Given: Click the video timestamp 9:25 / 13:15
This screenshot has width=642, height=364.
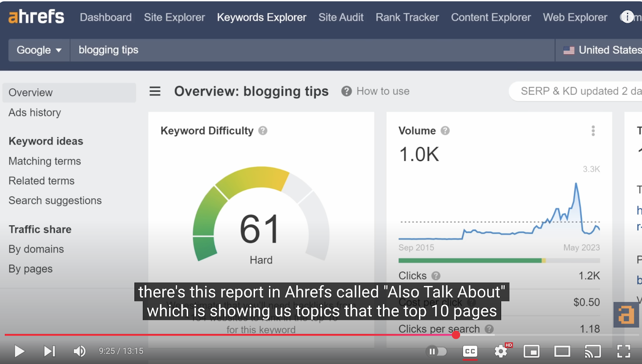Looking at the screenshot, I should 121,351.
